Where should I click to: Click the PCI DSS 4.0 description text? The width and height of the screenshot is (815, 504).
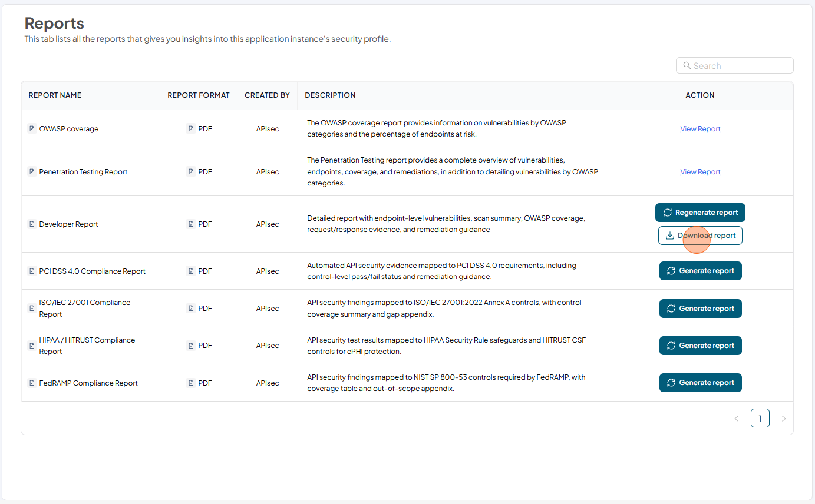pyautogui.click(x=442, y=271)
